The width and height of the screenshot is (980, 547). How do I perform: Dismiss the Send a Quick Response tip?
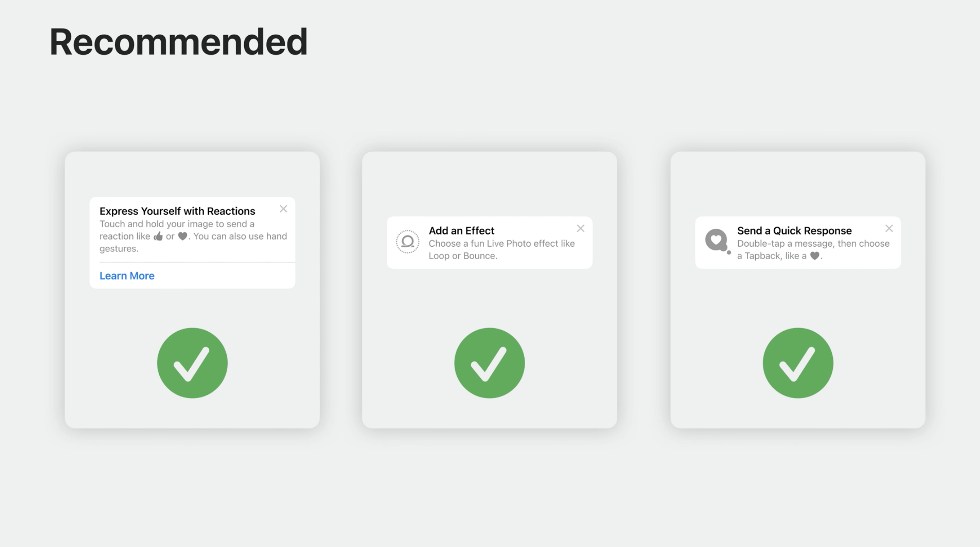(x=889, y=228)
